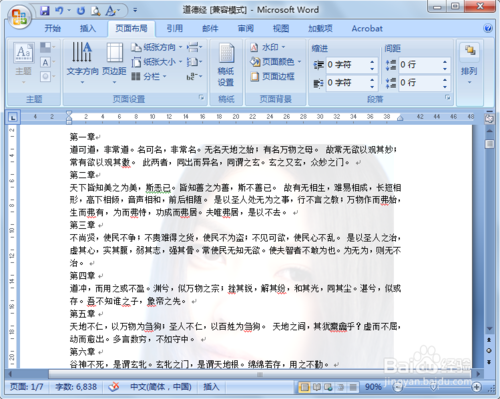Switch to the 开始 tab
Screen dimensions: 500x399
pos(53,28)
